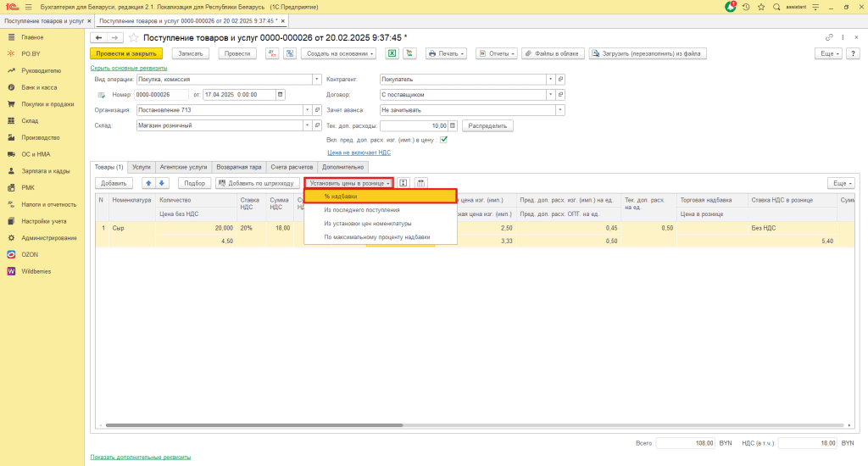Open Контрагент record with open icon
This screenshot has height=466, width=868.
(560, 79)
